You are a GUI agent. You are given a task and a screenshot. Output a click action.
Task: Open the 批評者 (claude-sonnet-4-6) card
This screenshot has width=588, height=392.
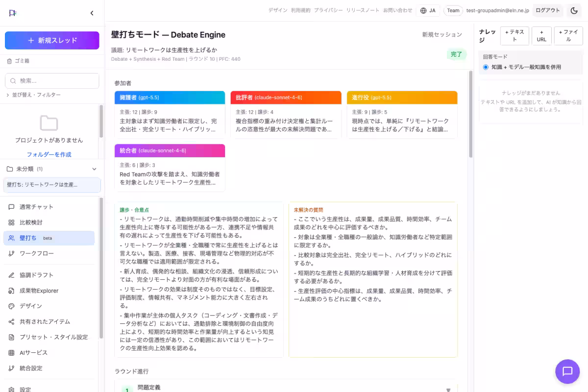tap(286, 114)
